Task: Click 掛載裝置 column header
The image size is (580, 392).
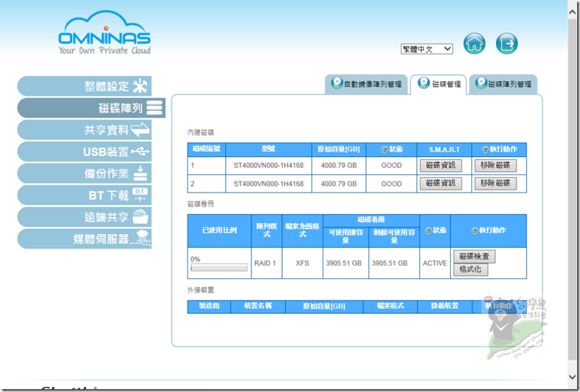Action: [444, 306]
